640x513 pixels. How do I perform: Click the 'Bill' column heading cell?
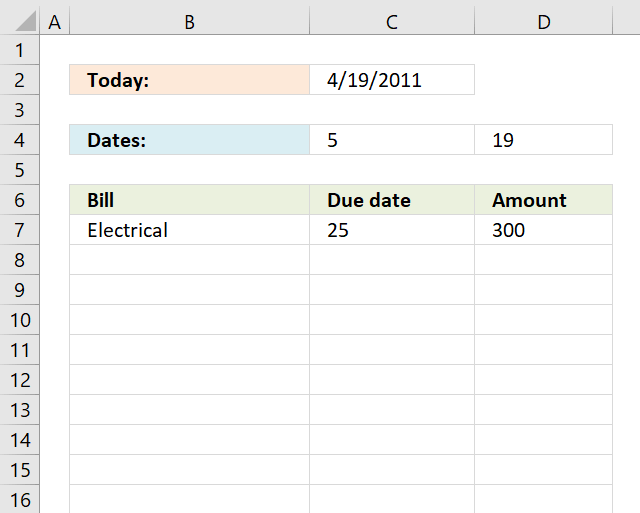pos(189,200)
